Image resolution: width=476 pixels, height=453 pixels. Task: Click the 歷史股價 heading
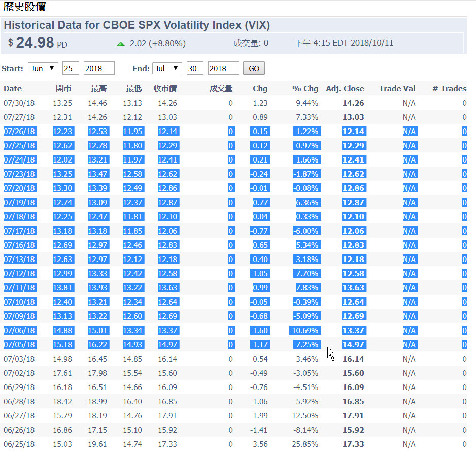(x=24, y=7)
